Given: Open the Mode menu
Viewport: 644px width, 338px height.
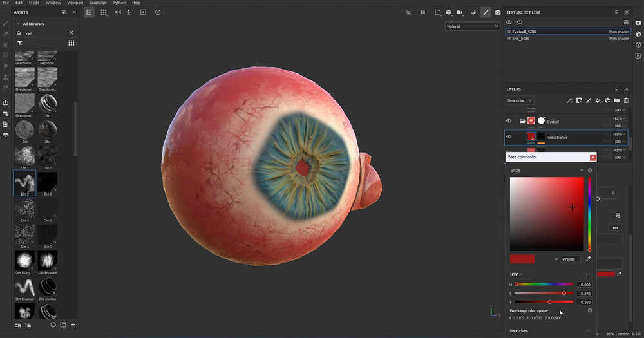Looking at the screenshot, I should pyautogui.click(x=34, y=3).
